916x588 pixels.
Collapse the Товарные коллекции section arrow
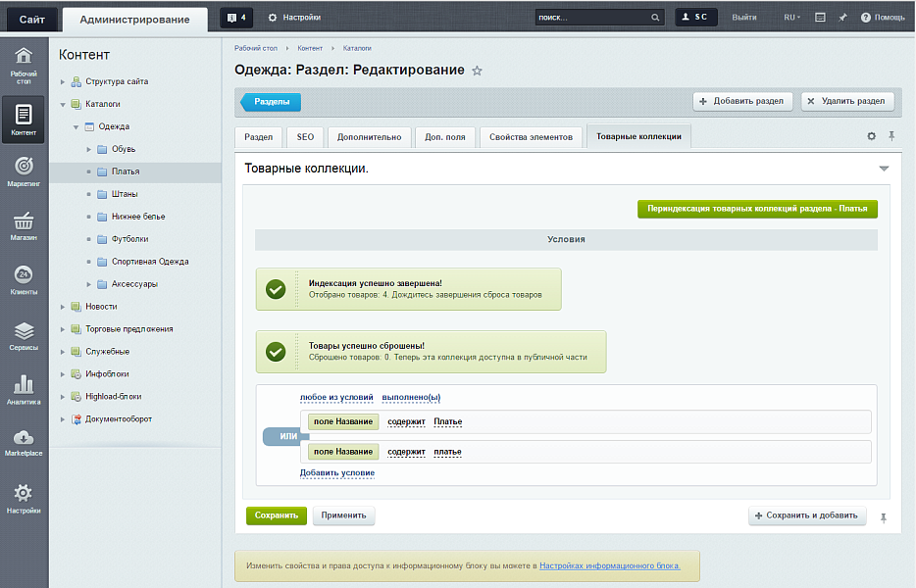pyautogui.click(x=884, y=169)
